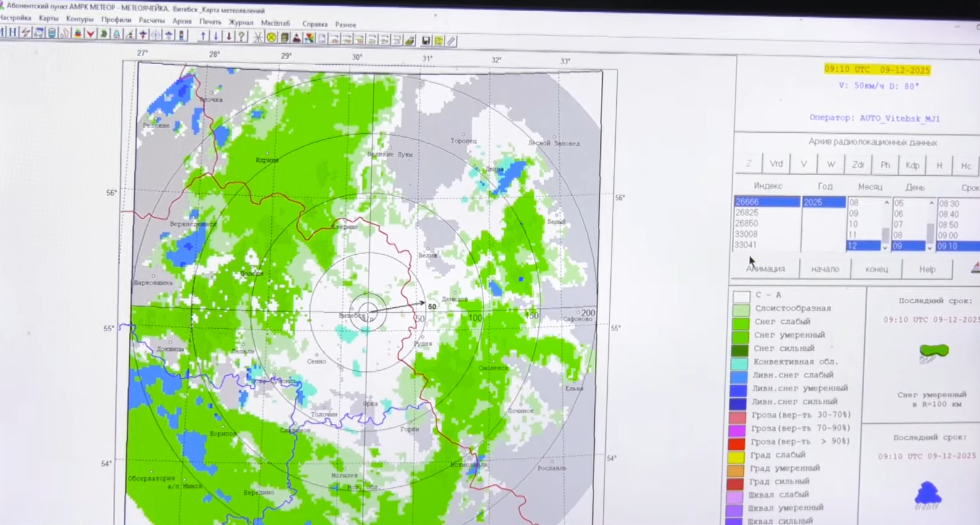Click the конец button

pyautogui.click(x=876, y=269)
